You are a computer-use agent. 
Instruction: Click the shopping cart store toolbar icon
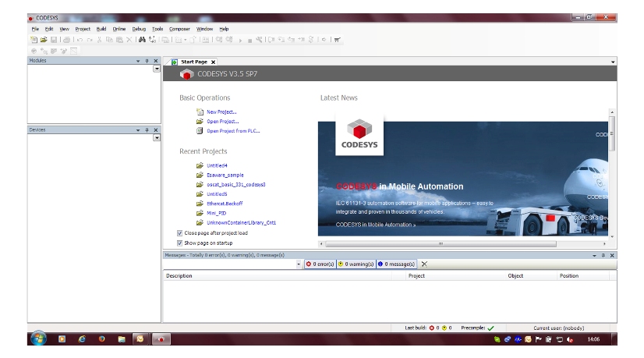337,40
